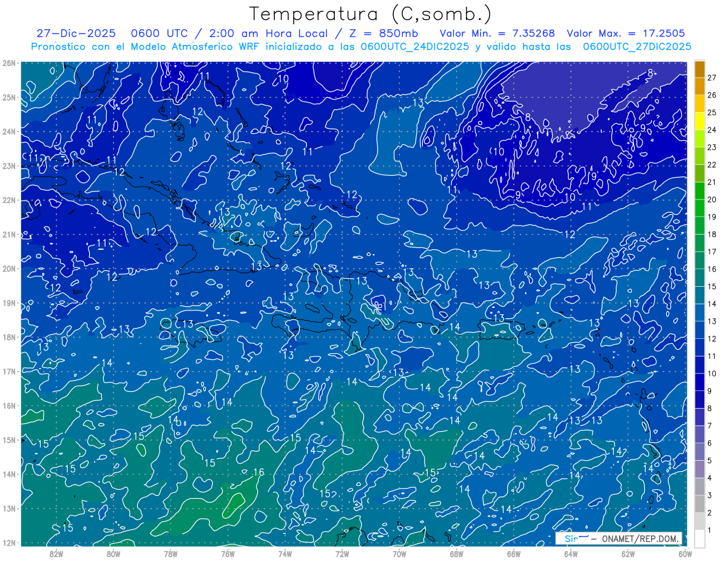Click the 12N latitude axis label

[9, 543]
